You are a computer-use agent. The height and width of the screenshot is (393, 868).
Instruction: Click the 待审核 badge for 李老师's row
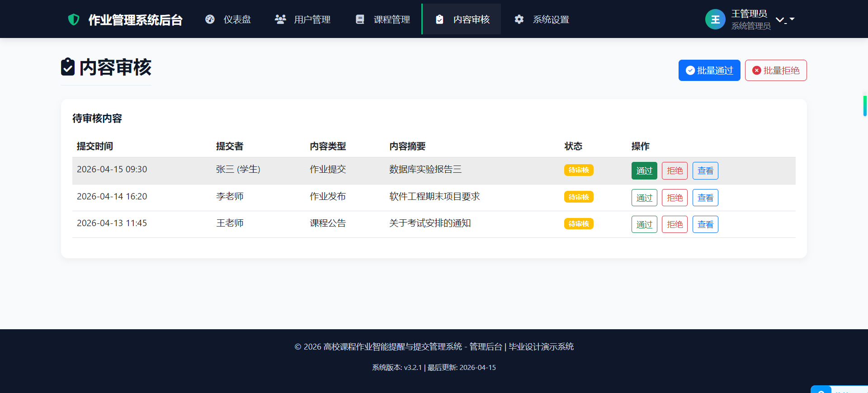[579, 197]
